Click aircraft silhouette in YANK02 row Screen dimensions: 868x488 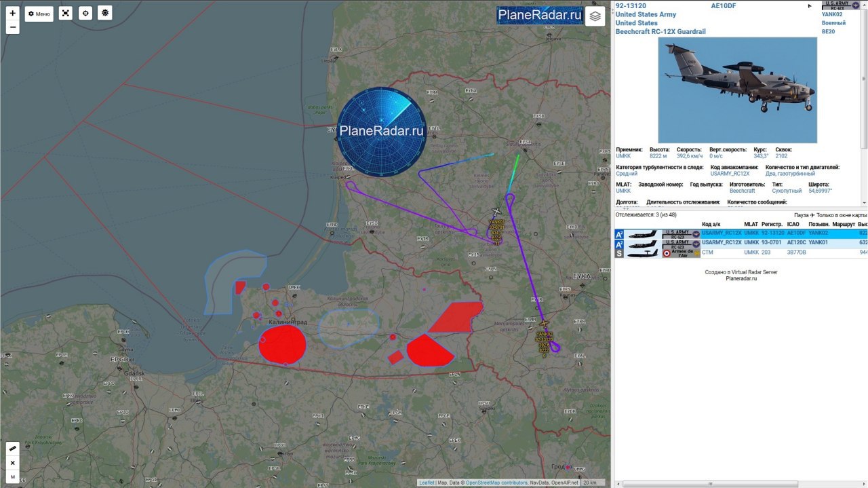pos(643,233)
